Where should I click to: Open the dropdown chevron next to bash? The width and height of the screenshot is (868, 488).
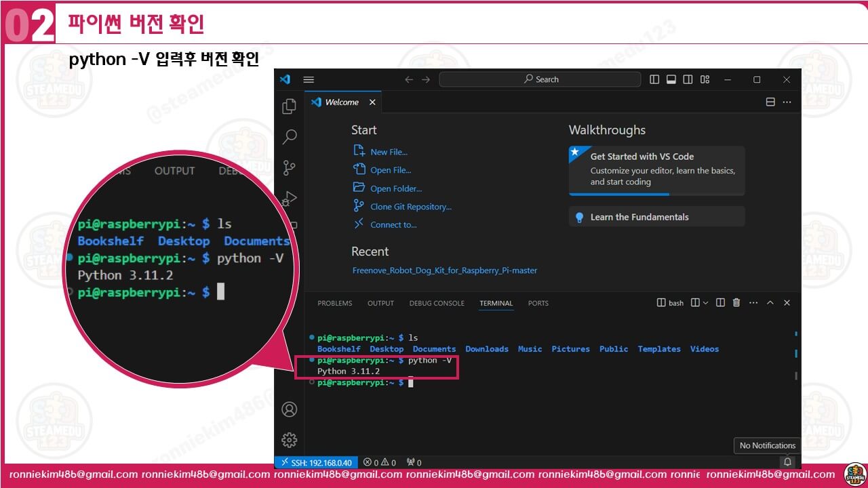pyautogui.click(x=705, y=303)
